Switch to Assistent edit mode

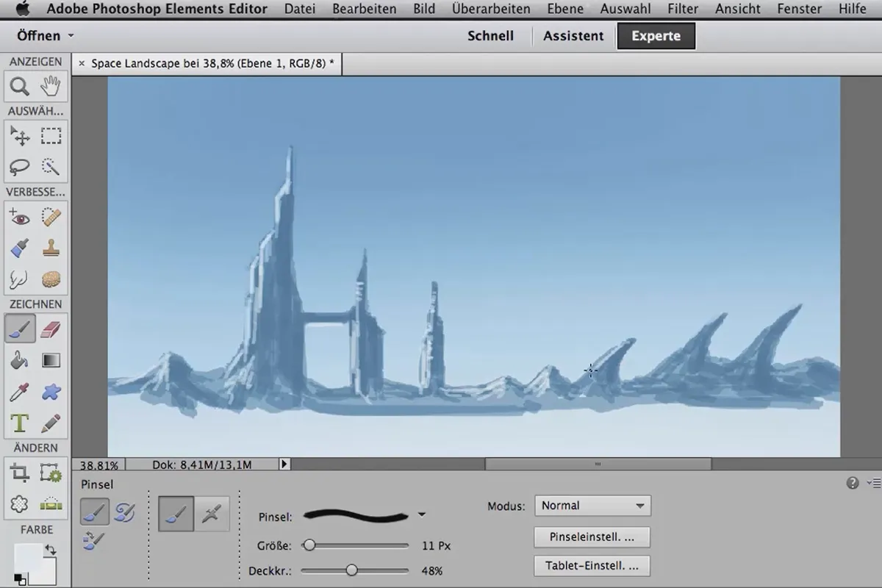point(573,35)
